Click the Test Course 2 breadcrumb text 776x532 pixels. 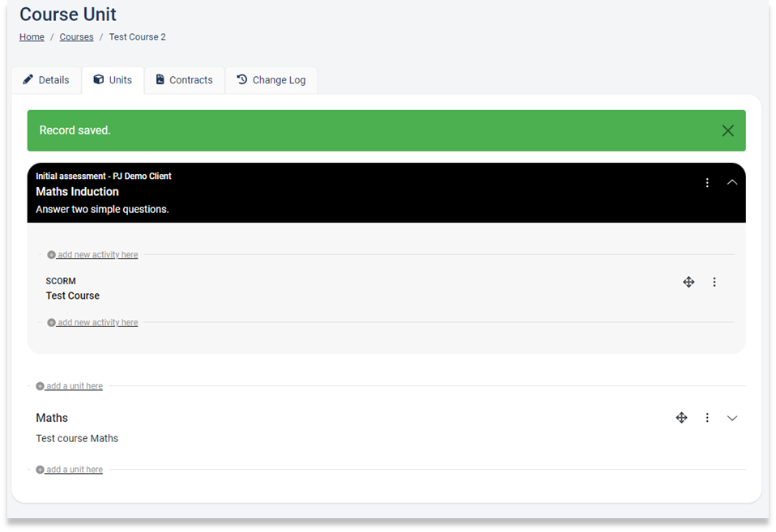point(137,37)
